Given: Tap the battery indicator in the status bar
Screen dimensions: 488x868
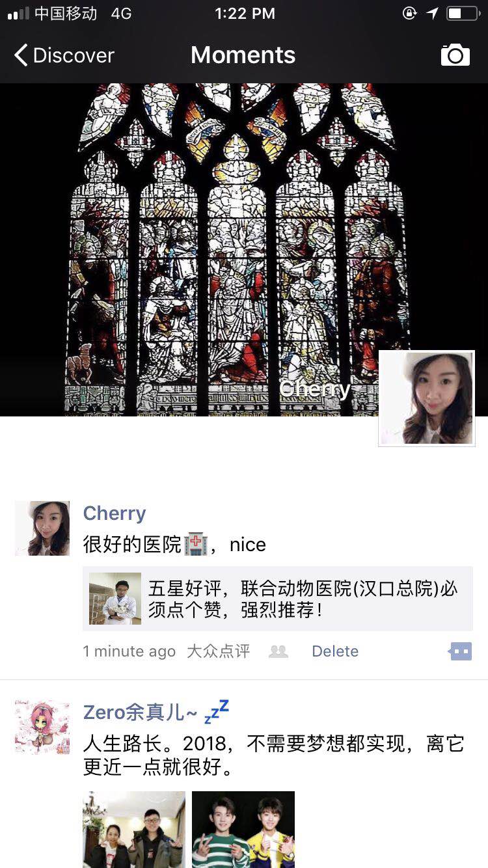Looking at the screenshot, I should [x=462, y=14].
